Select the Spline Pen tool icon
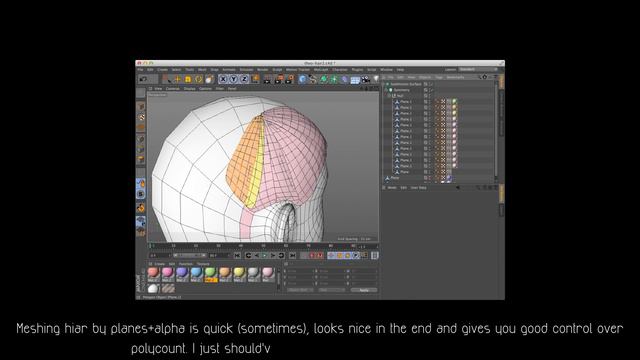The height and width of the screenshot is (360, 640). tap(313, 79)
